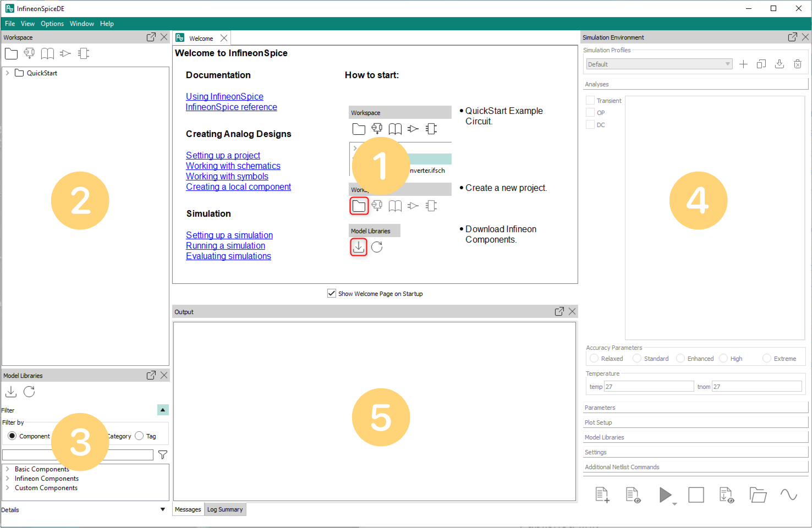812x528 pixels.
Task: Expand the Settings section in Simulation Environment
Action: pos(695,452)
